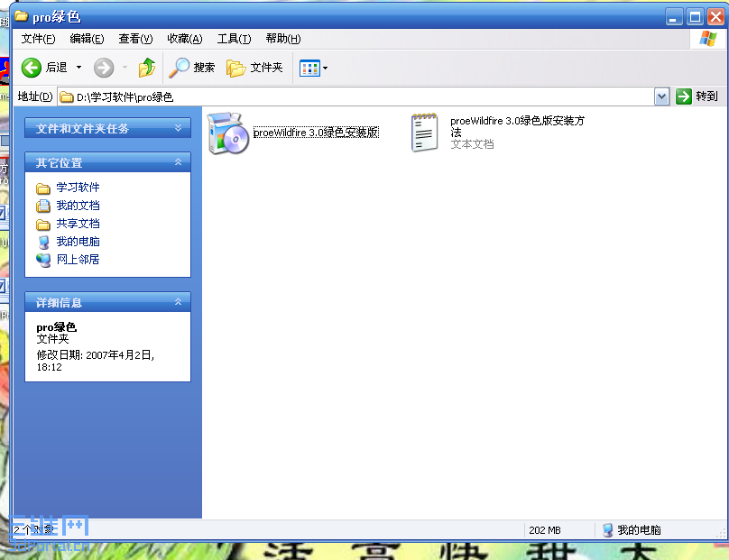Click the folder icon in the title bar
Image resolution: width=729 pixels, height=560 pixels.
pyautogui.click(x=21, y=16)
